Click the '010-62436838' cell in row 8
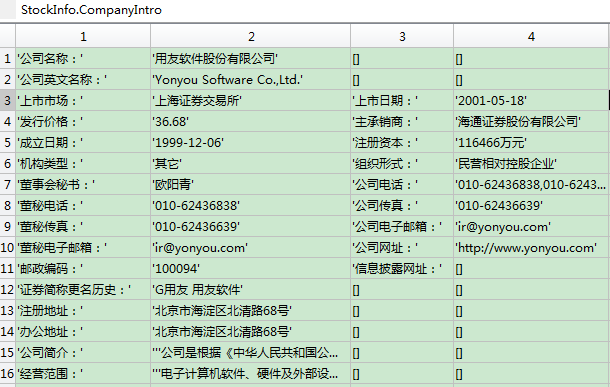610x387 pixels. (251, 206)
